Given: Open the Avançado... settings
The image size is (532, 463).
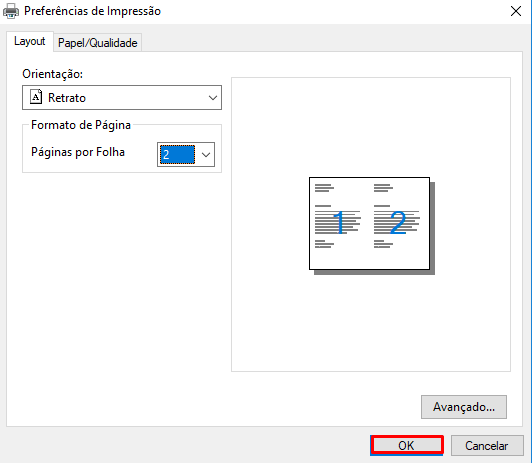Looking at the screenshot, I should pos(464,407).
